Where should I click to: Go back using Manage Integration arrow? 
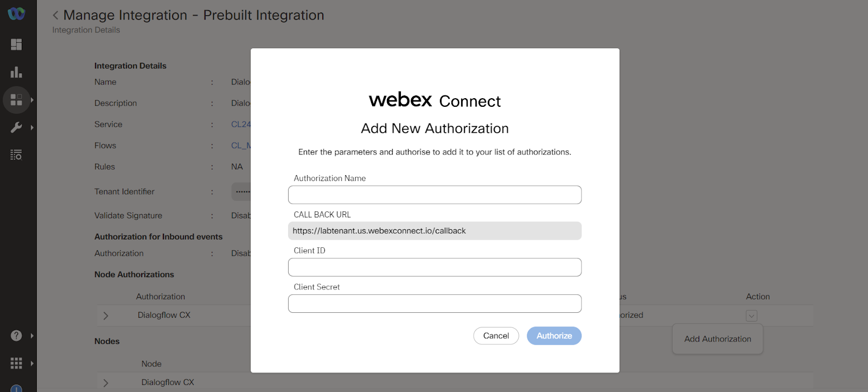coord(55,15)
